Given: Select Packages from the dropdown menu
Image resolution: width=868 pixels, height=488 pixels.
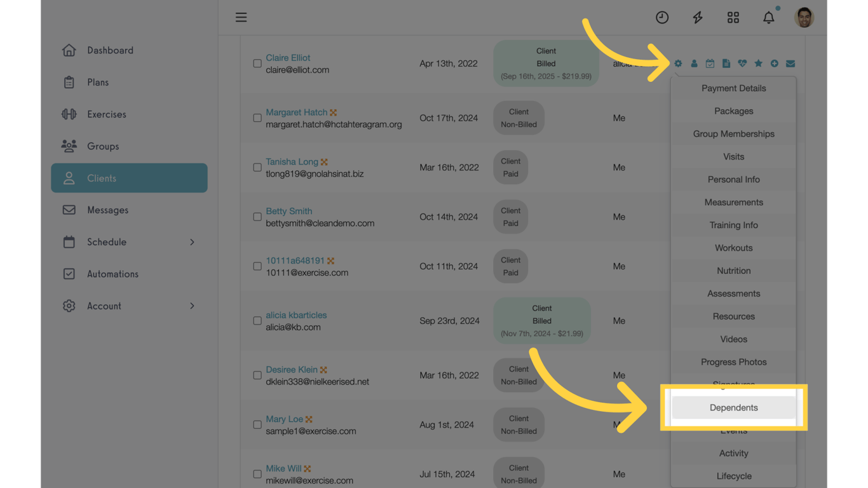Looking at the screenshot, I should pos(734,111).
